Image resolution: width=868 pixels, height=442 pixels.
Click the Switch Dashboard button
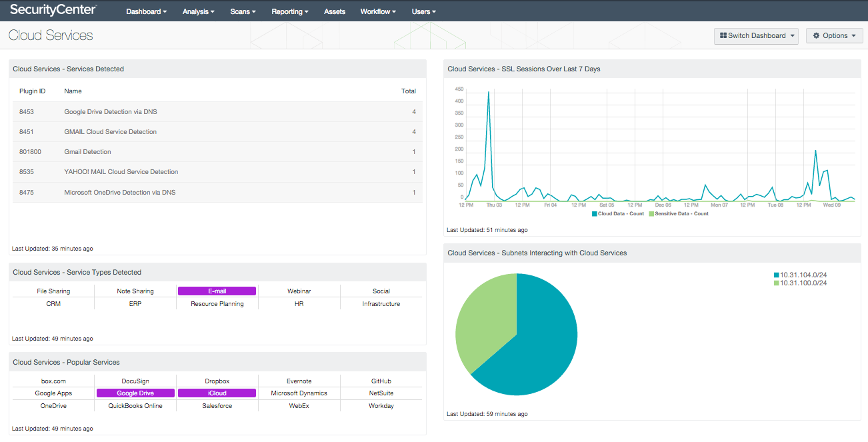tap(756, 36)
